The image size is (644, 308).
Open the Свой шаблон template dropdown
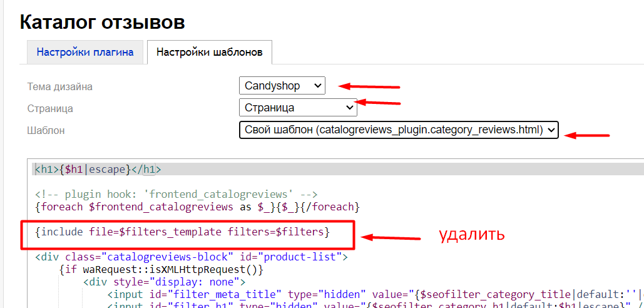pyautogui.click(x=398, y=130)
